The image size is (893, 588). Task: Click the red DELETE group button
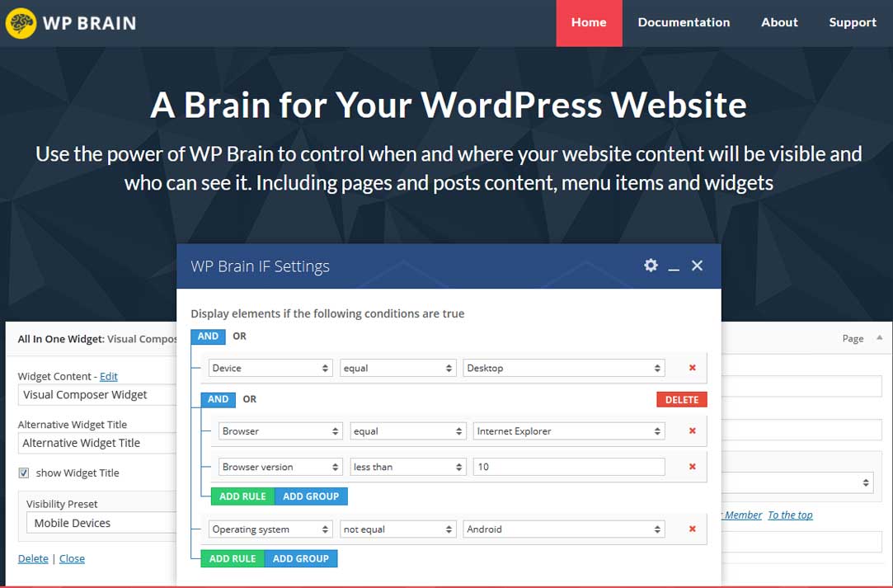point(681,398)
